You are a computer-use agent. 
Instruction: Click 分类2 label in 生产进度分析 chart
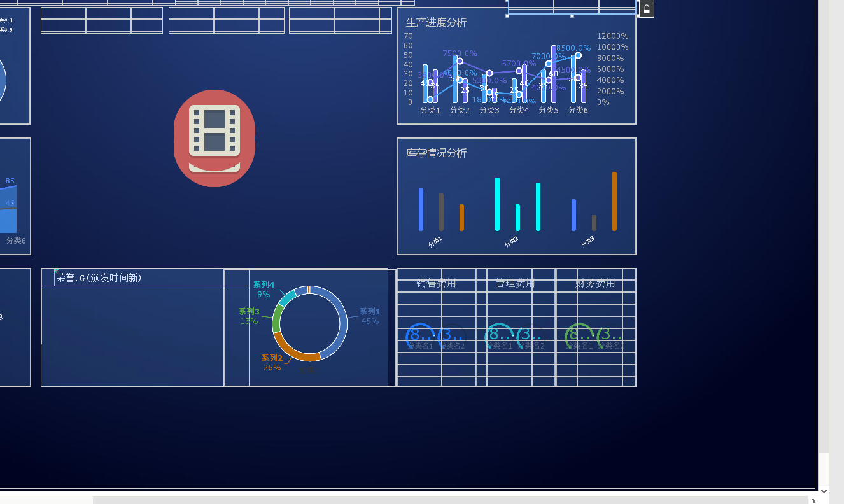[x=460, y=110]
